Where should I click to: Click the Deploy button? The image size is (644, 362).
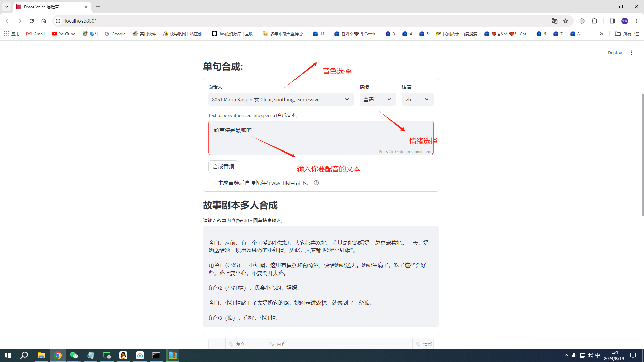click(614, 53)
